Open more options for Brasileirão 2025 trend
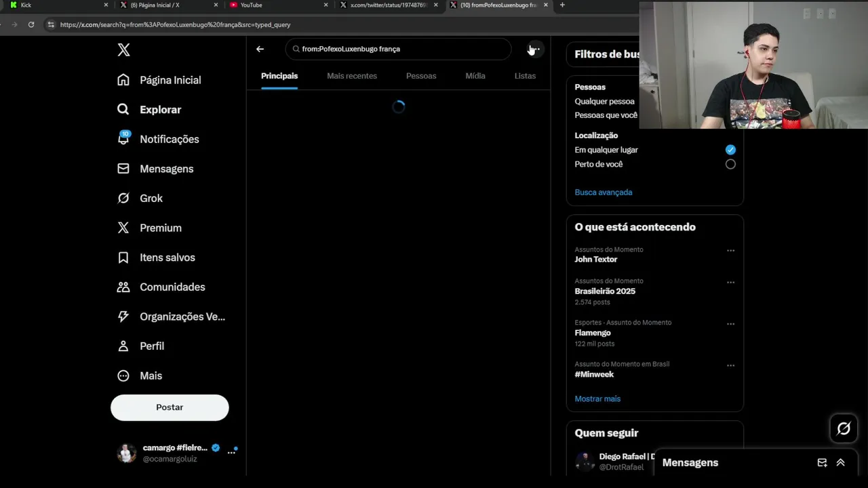This screenshot has width=868, height=488. (x=730, y=282)
